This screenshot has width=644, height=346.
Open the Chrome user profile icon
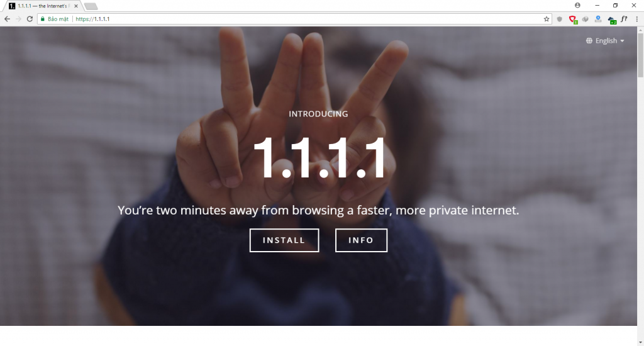(x=577, y=5)
